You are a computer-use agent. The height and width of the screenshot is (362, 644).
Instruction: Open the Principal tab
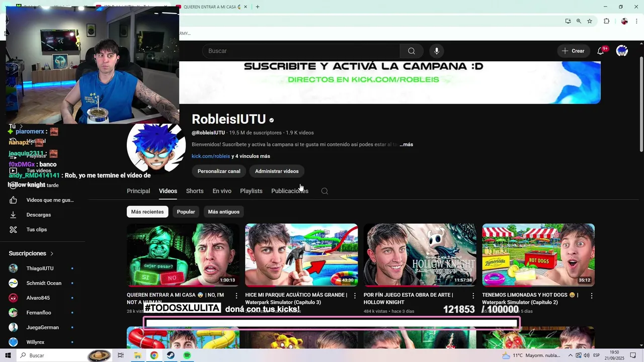(x=138, y=191)
